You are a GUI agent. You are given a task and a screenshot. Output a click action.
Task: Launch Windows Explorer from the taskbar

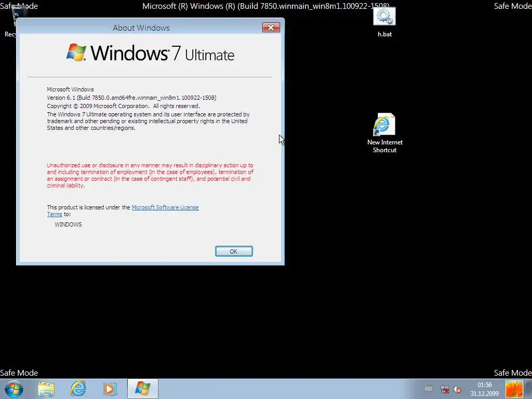coord(46,389)
